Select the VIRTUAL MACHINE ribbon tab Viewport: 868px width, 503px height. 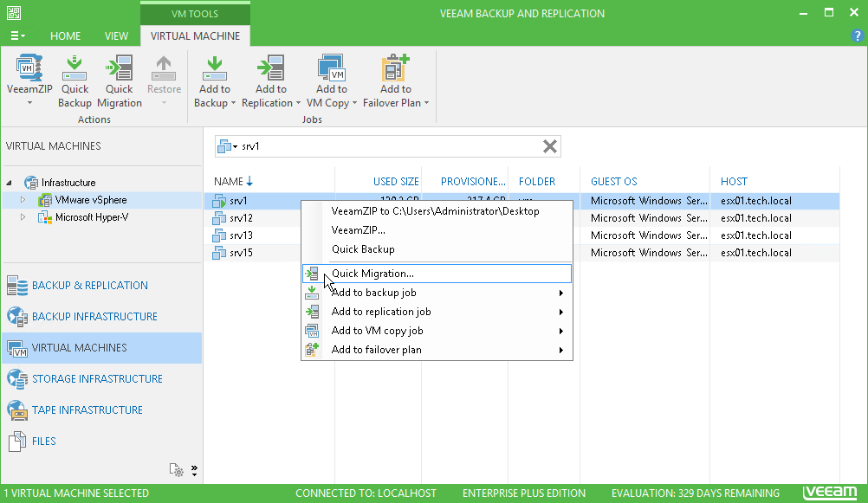[196, 36]
